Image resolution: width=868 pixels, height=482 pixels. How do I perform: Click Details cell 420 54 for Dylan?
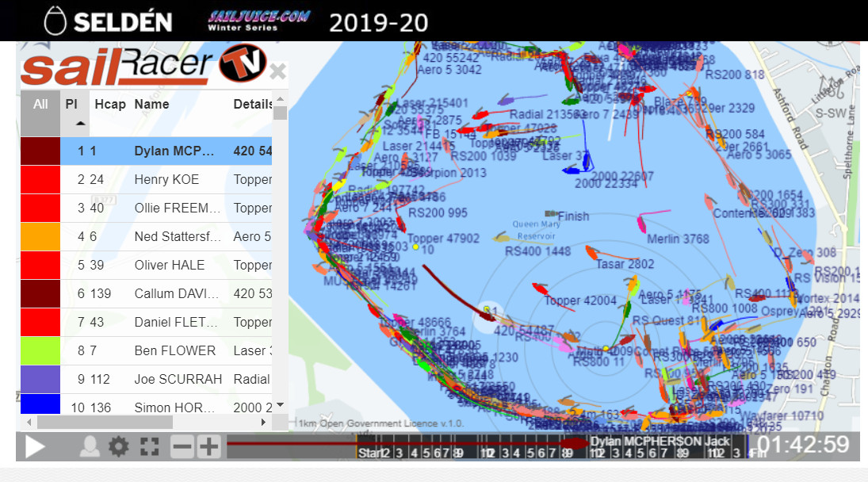(252, 151)
